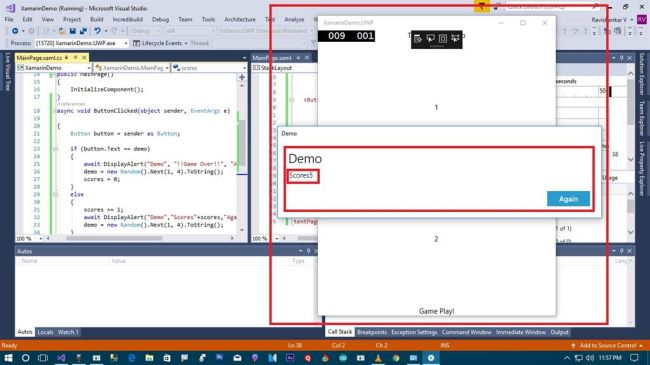Collapse the if (button.Text == demo) code block
650x365 pixels.
[55, 149]
